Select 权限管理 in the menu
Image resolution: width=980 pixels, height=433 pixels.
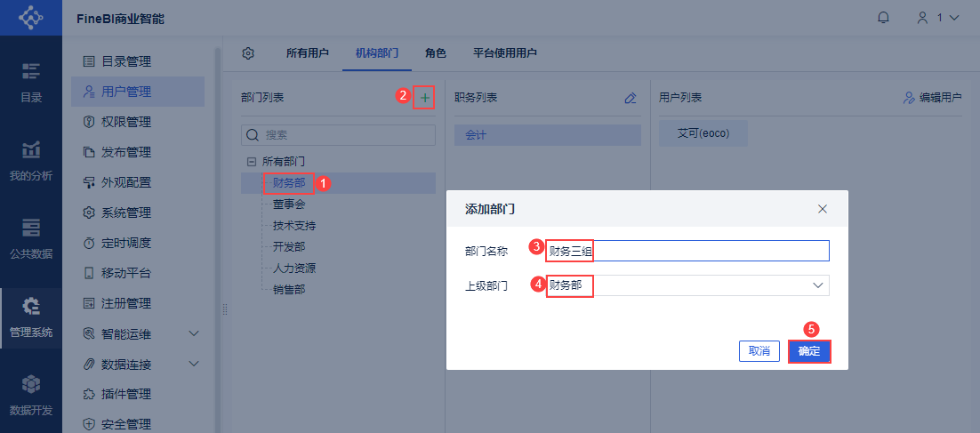tap(125, 122)
